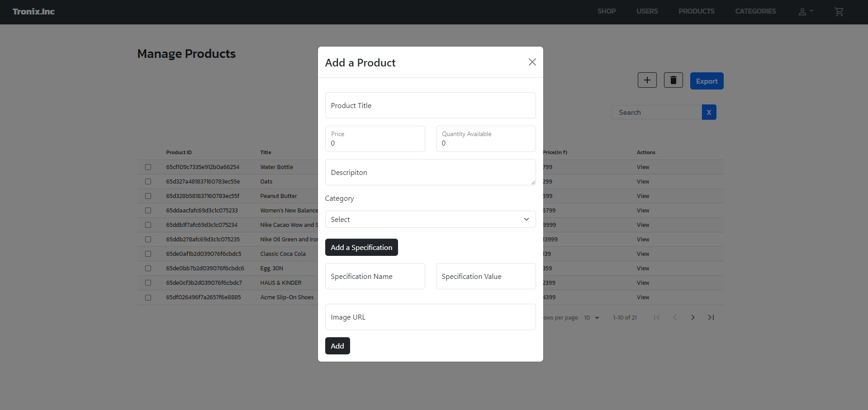The height and width of the screenshot is (410, 868).
Task: Select checkbox for Oats row
Action: tap(148, 181)
